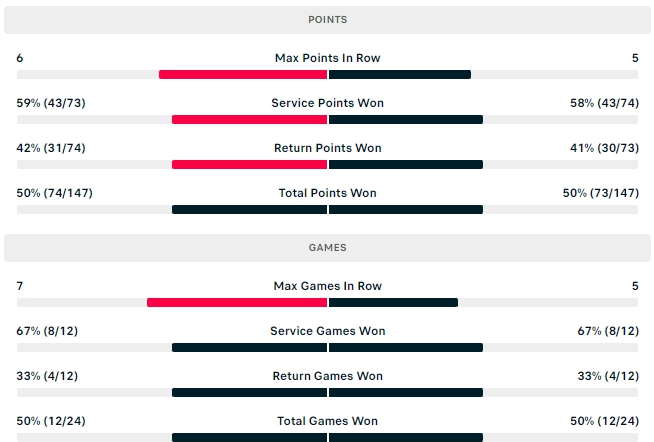Image resolution: width=654 pixels, height=442 pixels.
Task: Click the POINTS section header
Action: point(327,20)
